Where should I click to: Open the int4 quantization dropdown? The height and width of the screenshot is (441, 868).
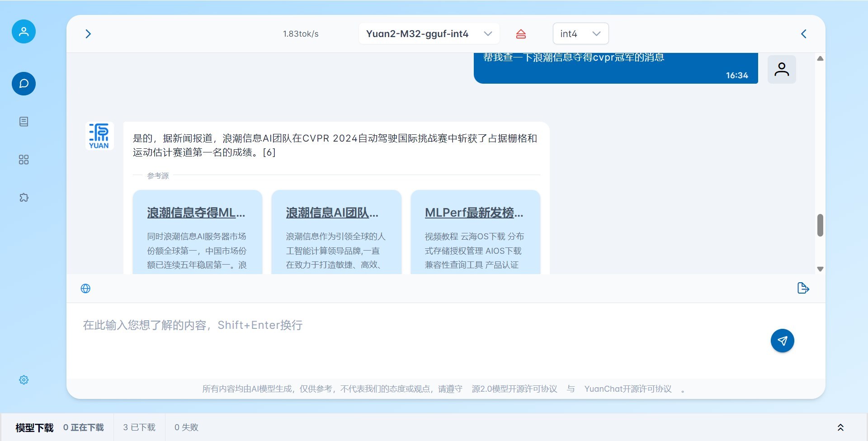pos(580,33)
